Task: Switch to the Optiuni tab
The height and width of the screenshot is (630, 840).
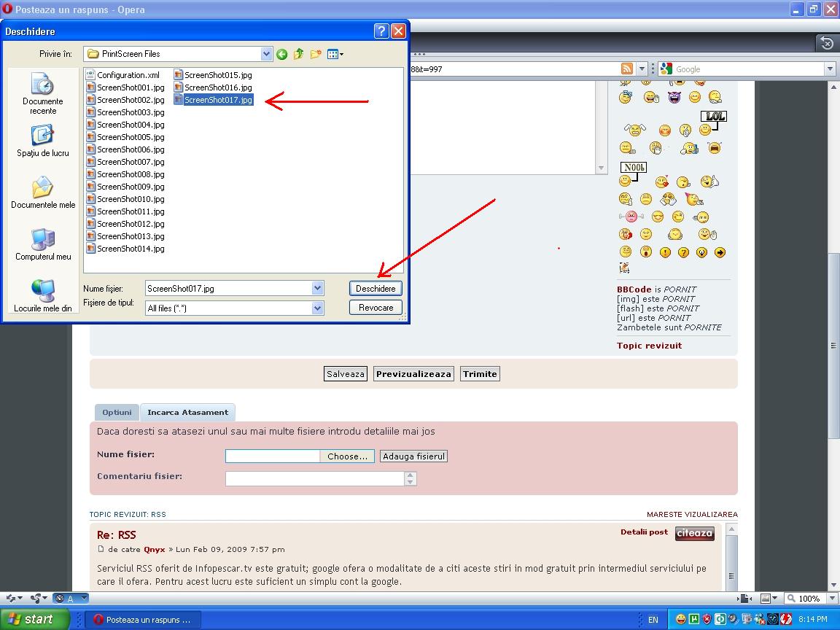Action: tap(117, 413)
